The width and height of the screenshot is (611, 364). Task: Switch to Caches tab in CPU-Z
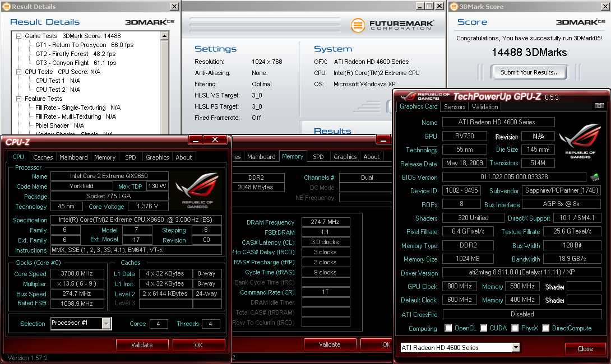click(43, 157)
